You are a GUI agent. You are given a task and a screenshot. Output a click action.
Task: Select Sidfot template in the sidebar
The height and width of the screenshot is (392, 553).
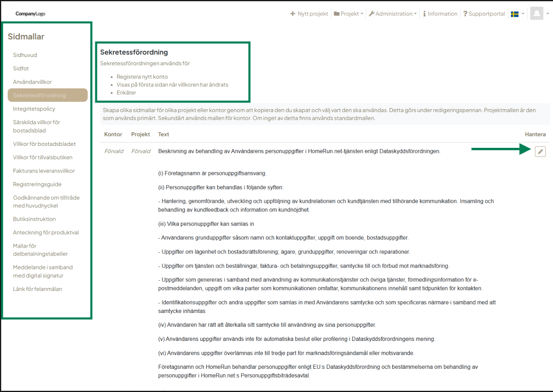pos(21,68)
